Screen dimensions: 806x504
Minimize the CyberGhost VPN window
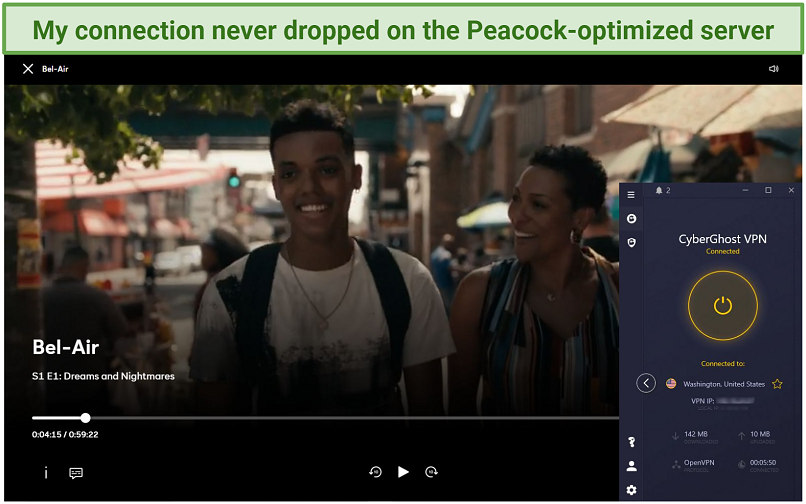pos(745,190)
